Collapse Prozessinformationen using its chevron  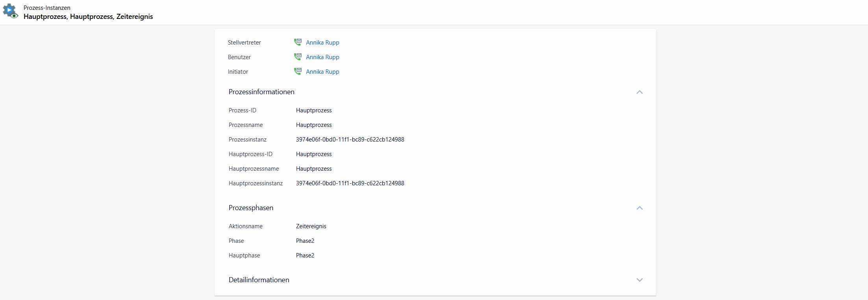coord(639,92)
